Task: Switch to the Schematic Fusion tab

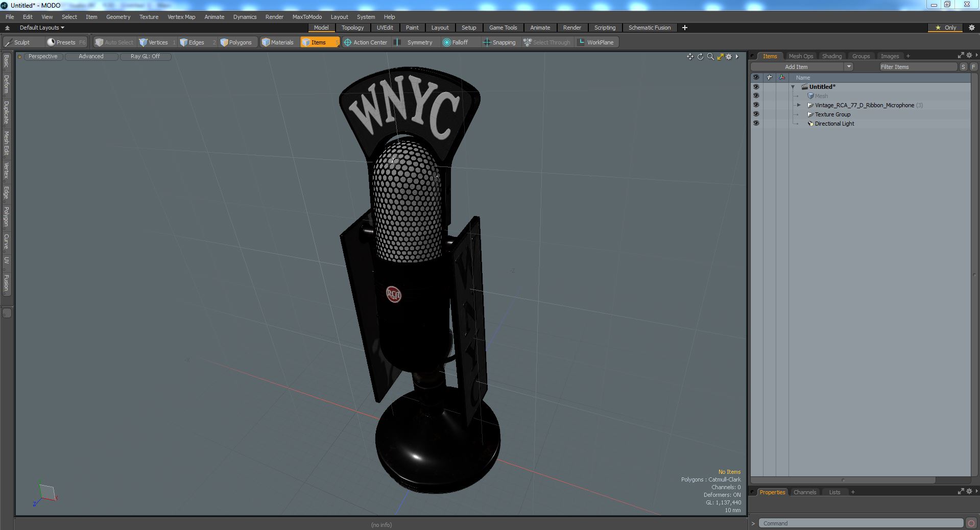Action: click(650, 28)
